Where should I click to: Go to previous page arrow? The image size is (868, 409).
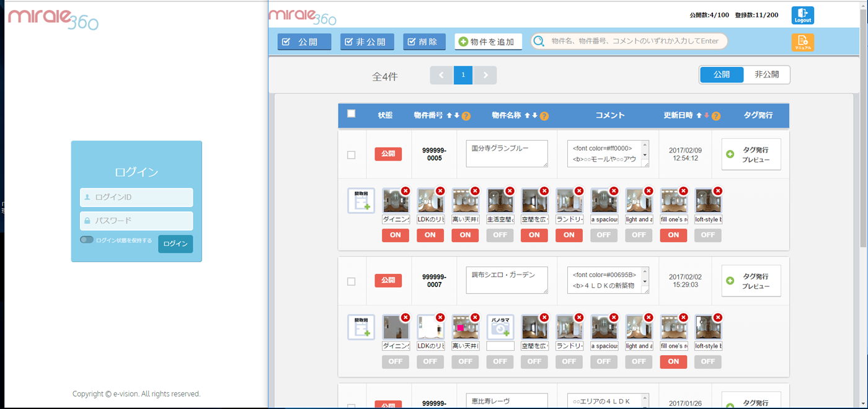tap(441, 75)
